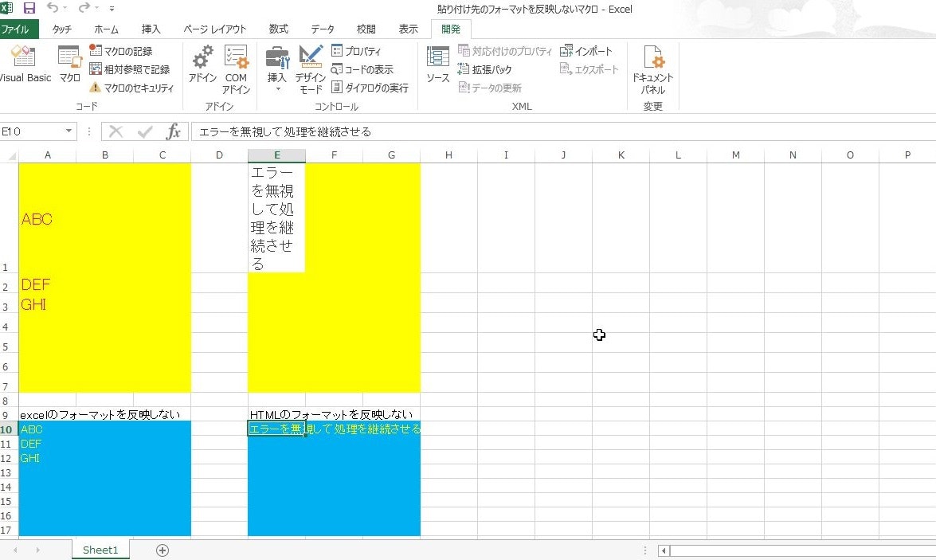
Task: Switch to the View (表示) tab
Action: [409, 29]
